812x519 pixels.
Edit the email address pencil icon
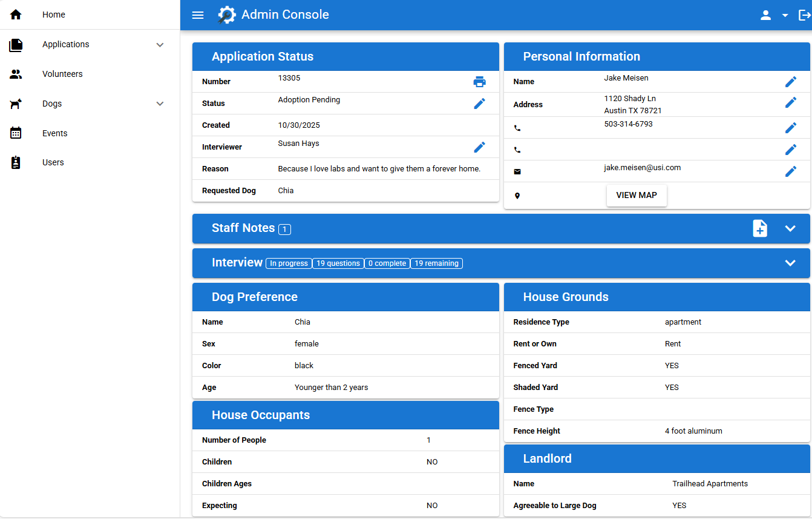coord(791,171)
